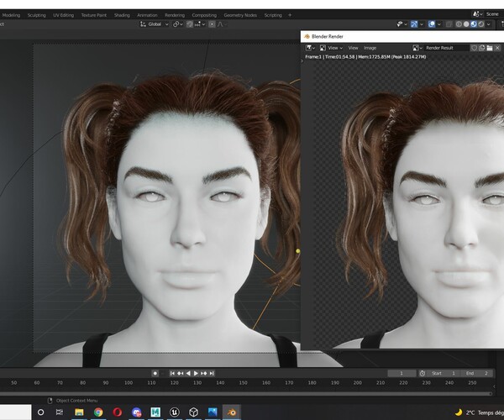Unlink the Render Result image
Image resolution: width=504 pixels, height=420 pixels.
point(497,48)
